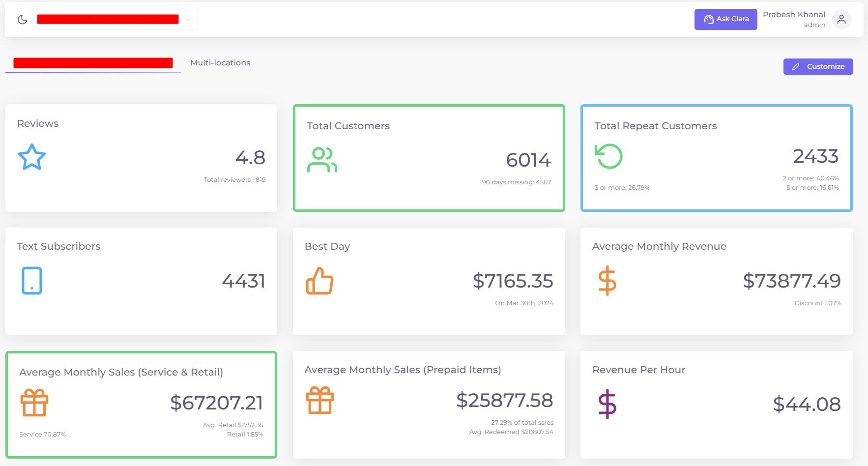Image resolution: width=868 pixels, height=466 pixels.
Task: Click the Ask Clara assistant icon
Action: pos(708,19)
